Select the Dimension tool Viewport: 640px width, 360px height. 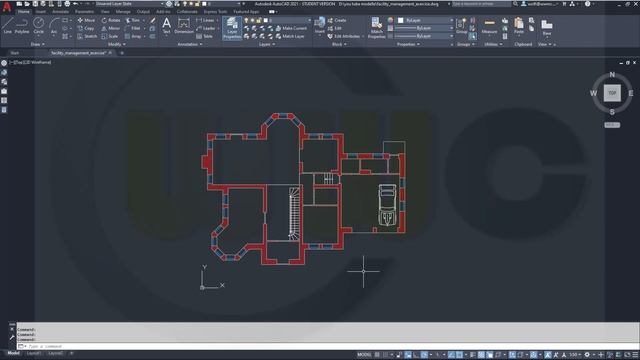(184, 26)
